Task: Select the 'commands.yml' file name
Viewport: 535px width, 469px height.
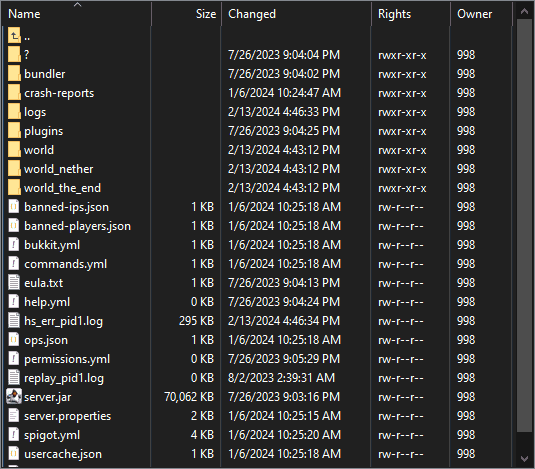Action: [x=66, y=264]
